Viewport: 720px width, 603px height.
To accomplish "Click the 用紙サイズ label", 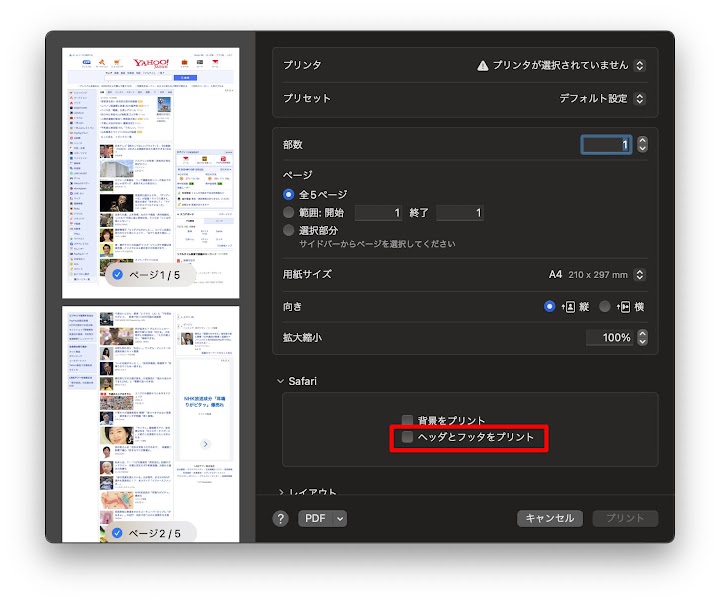I will pos(307,274).
